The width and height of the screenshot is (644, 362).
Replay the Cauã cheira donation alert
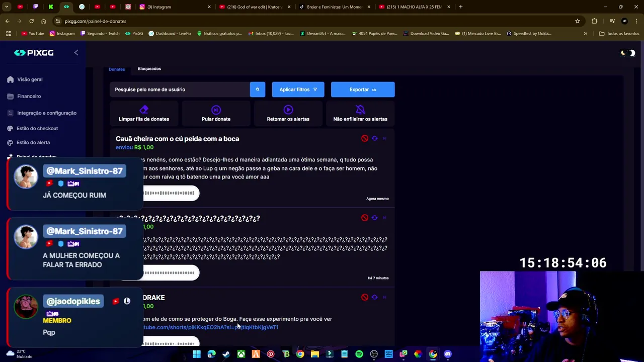pos(375,138)
